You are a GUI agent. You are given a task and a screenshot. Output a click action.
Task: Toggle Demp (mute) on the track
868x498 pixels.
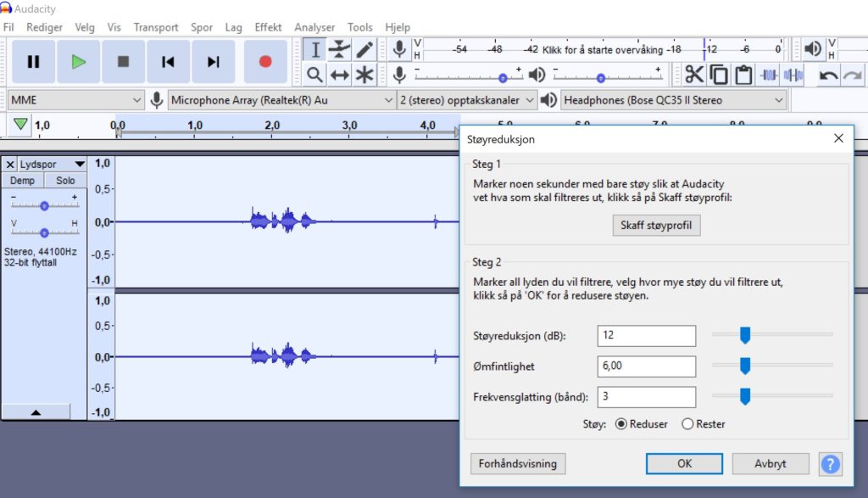coord(23,181)
